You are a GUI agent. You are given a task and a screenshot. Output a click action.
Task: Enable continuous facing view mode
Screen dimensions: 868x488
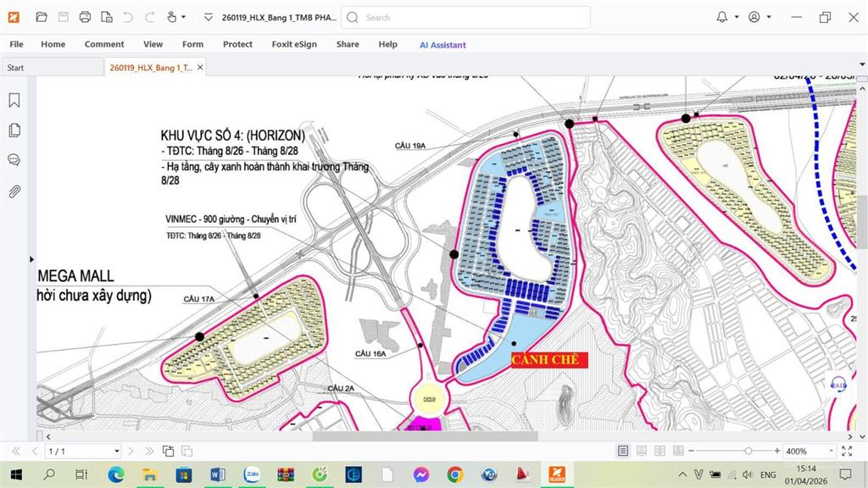[x=678, y=451]
